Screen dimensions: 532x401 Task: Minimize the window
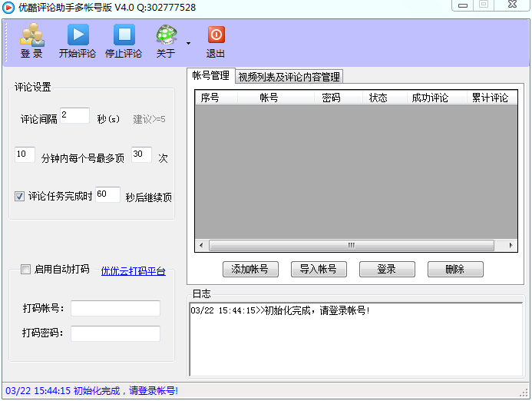pos(463,5)
